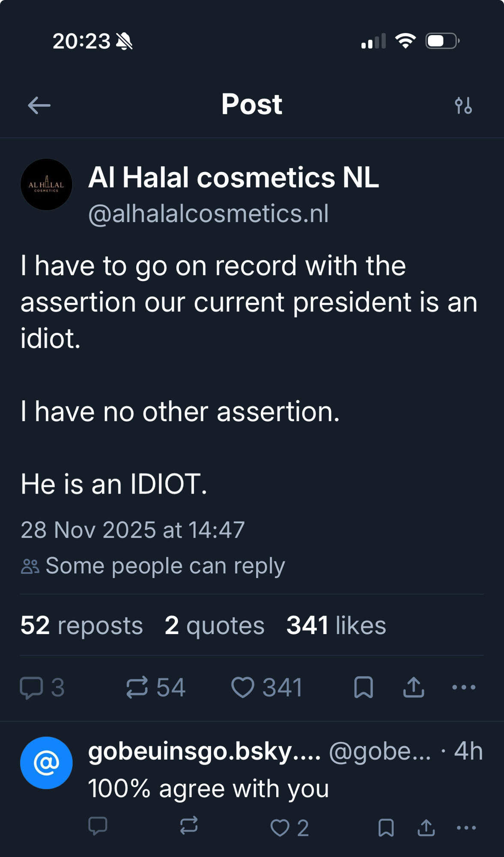View the 341 likes list

tap(336, 625)
